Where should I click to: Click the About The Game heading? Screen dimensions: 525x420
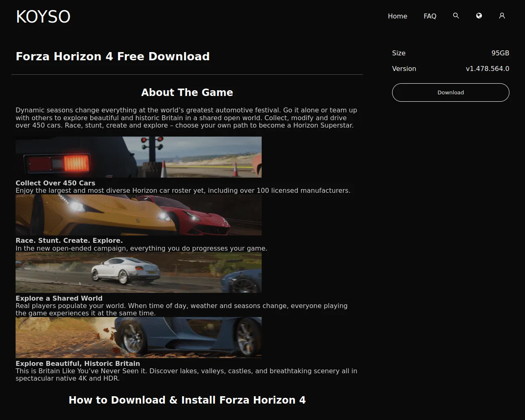187,92
